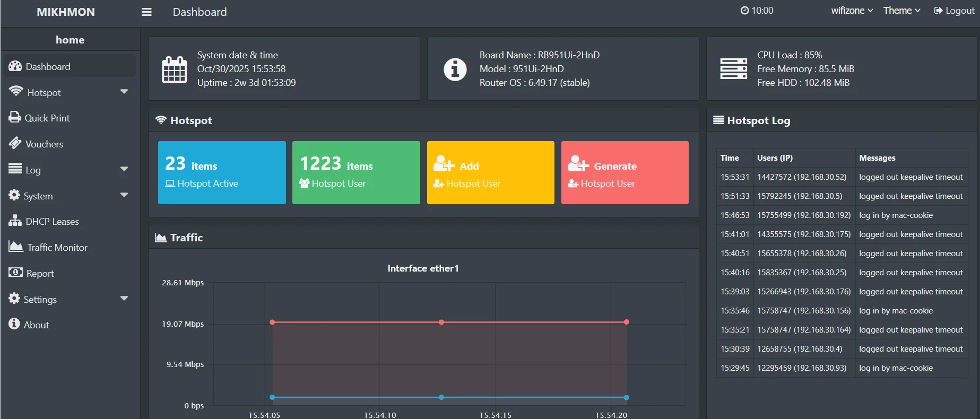Screen dimensions: 980x419
Task: Open the wifizone session dropdown
Action: click(x=852, y=11)
